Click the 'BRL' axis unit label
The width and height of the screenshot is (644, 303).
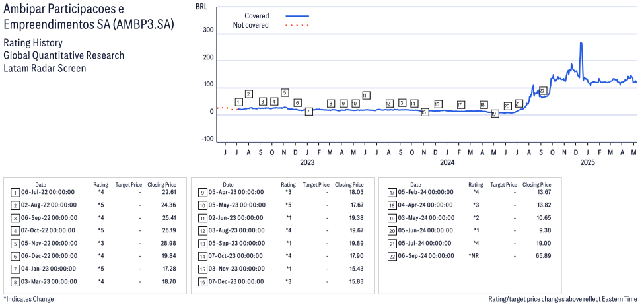point(201,7)
